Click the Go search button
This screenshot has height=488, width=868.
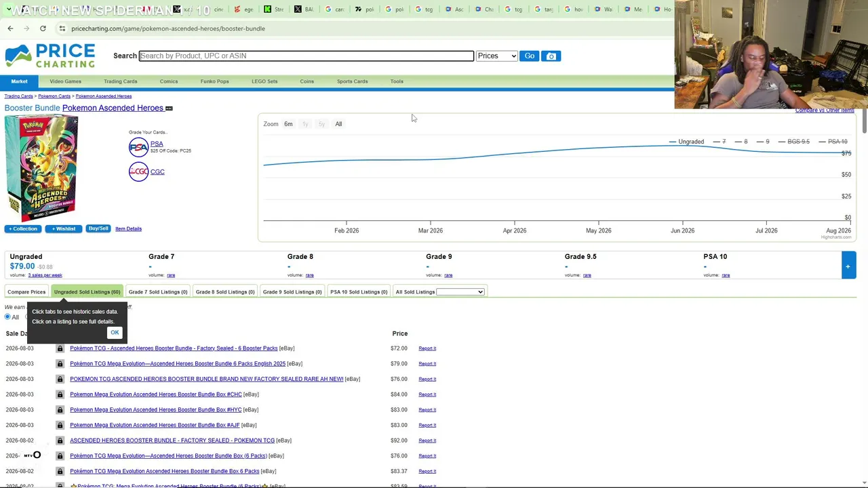pyautogui.click(x=529, y=56)
